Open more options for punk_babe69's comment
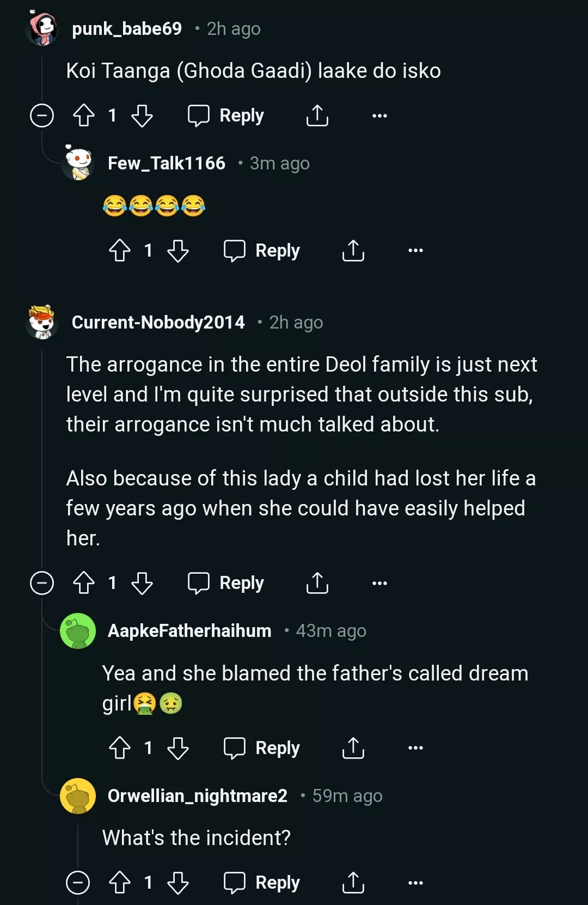The image size is (588, 905). point(379,116)
